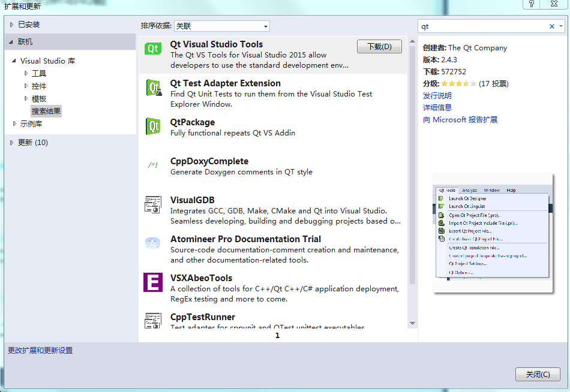Click 'Generate Doxygen comments in QT style' description

241,172
